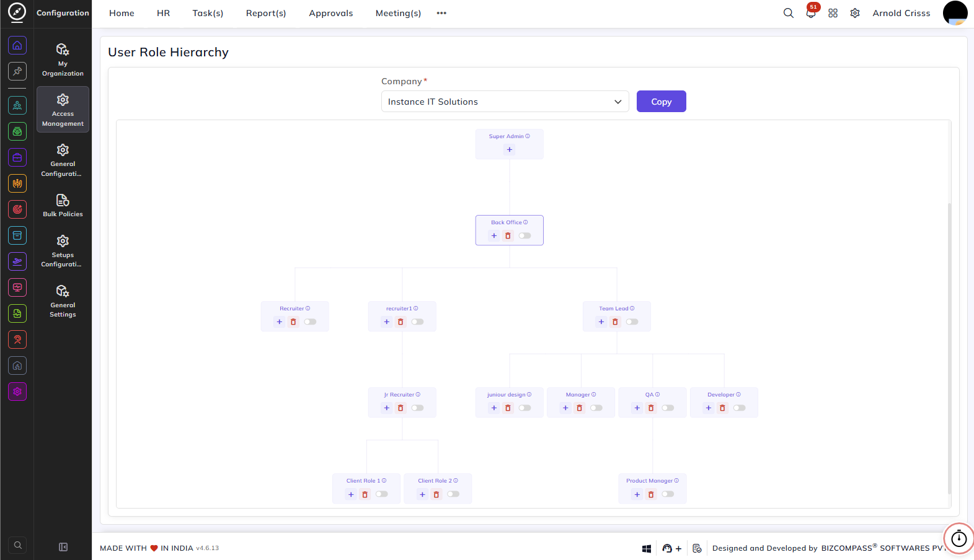Screen dimensions: 974x560
Task: Open My Organization section
Action: [63, 59]
